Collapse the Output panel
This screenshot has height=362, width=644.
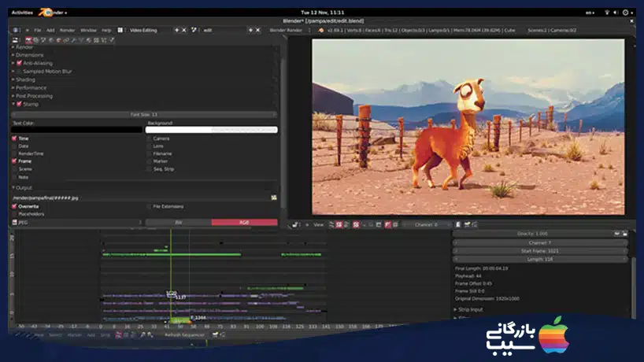[23, 187]
